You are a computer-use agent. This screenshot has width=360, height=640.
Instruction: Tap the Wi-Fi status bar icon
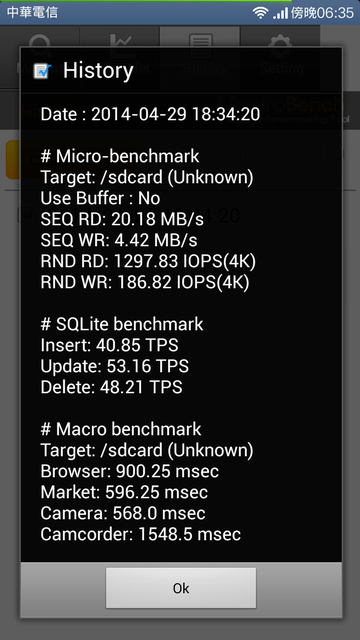click(260, 13)
